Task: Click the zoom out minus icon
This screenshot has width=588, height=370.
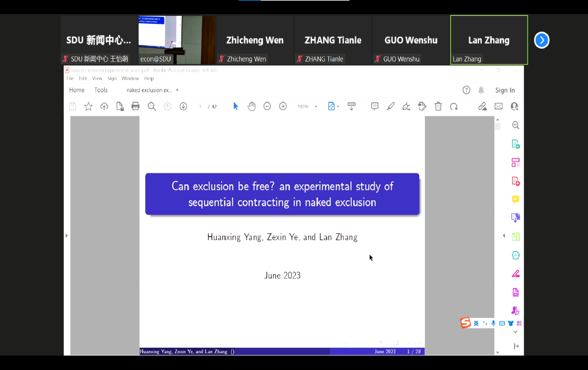Action: 267,107
